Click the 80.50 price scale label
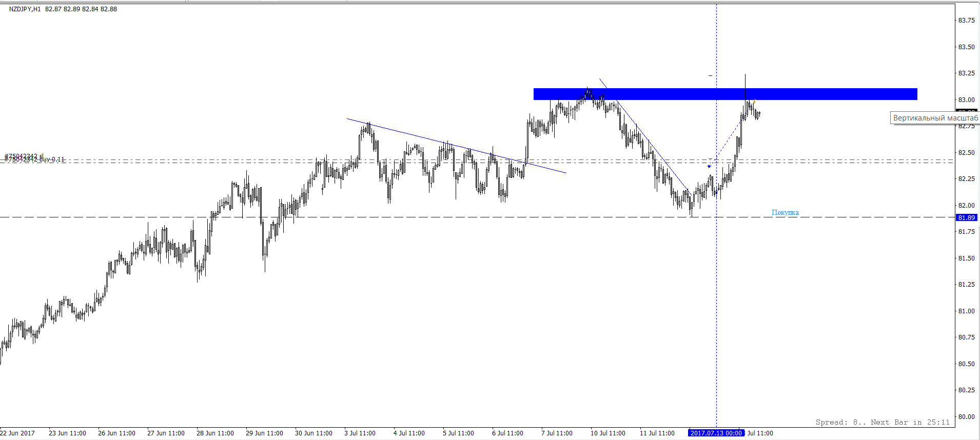980x440 pixels. [966, 364]
